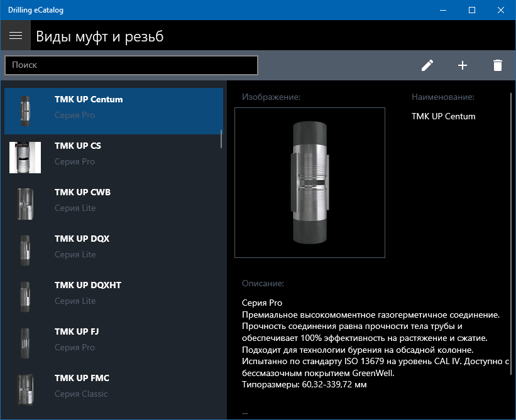This screenshot has height=420, width=516.
Task: Click the TMK UP DQX row thumbnail
Action: point(25,250)
